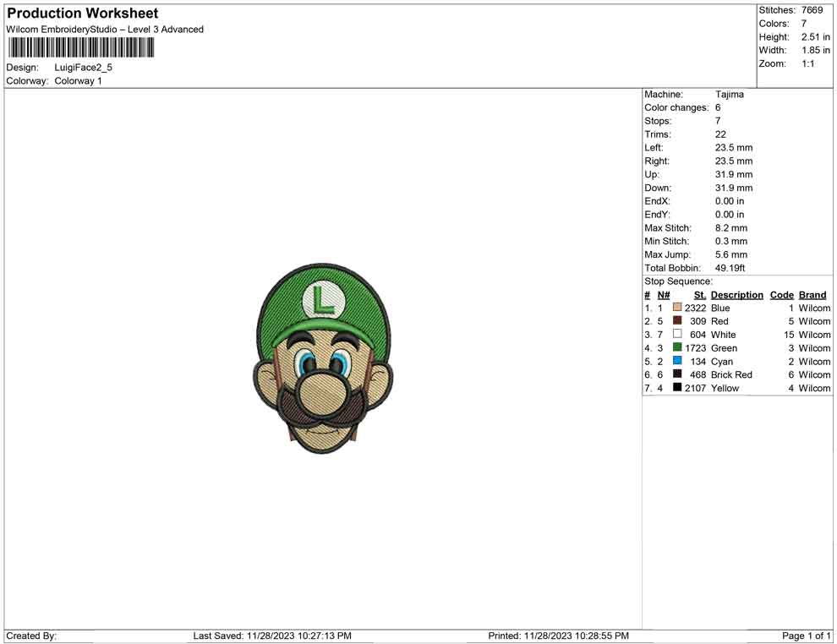This screenshot has width=837, height=644.
Task: Click the Created By label
Action: click(x=31, y=636)
